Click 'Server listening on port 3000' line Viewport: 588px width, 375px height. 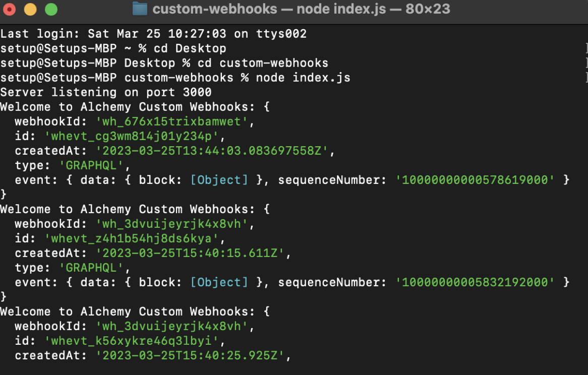click(x=106, y=92)
